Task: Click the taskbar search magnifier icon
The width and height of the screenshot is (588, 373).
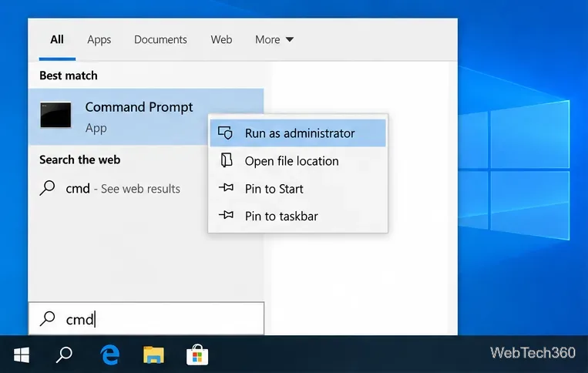Action: pos(64,355)
